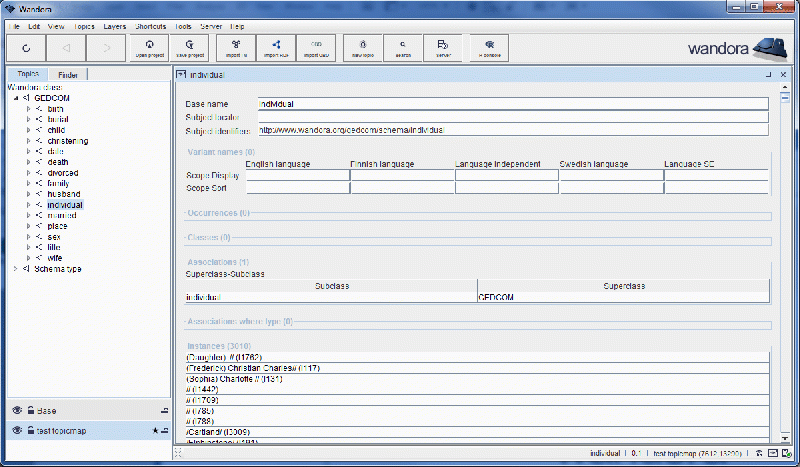This screenshot has height=467, width=800.
Task: Click the Base name input field
Action: point(512,103)
